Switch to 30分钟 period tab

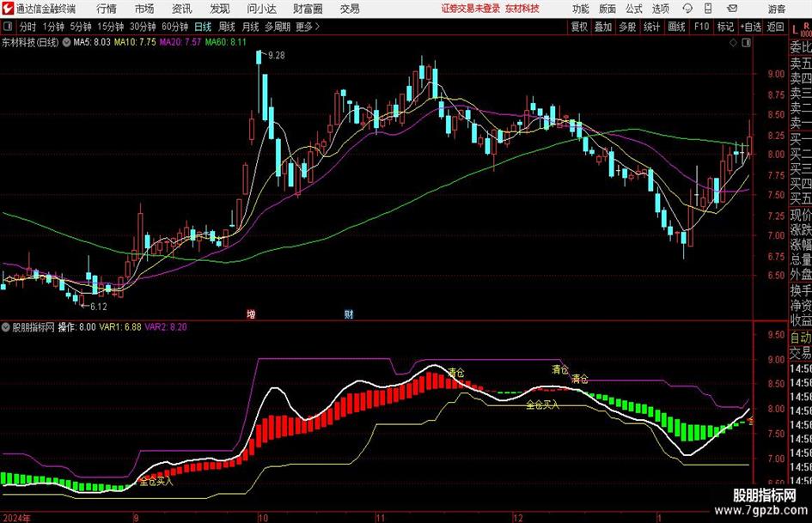coord(143,27)
